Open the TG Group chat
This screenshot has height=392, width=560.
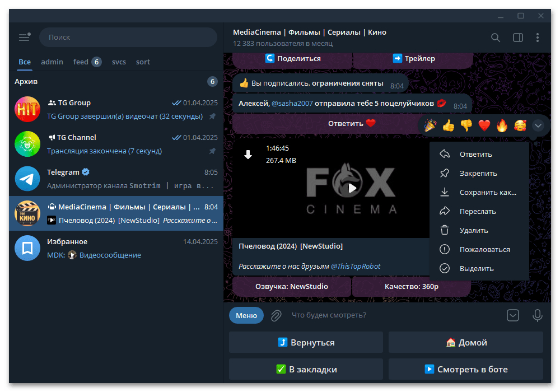click(116, 109)
